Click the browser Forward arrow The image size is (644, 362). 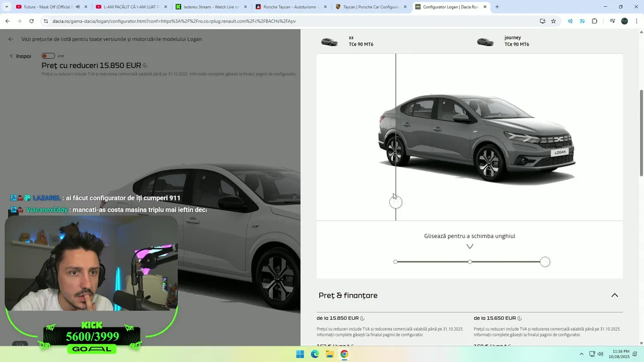click(x=19, y=21)
